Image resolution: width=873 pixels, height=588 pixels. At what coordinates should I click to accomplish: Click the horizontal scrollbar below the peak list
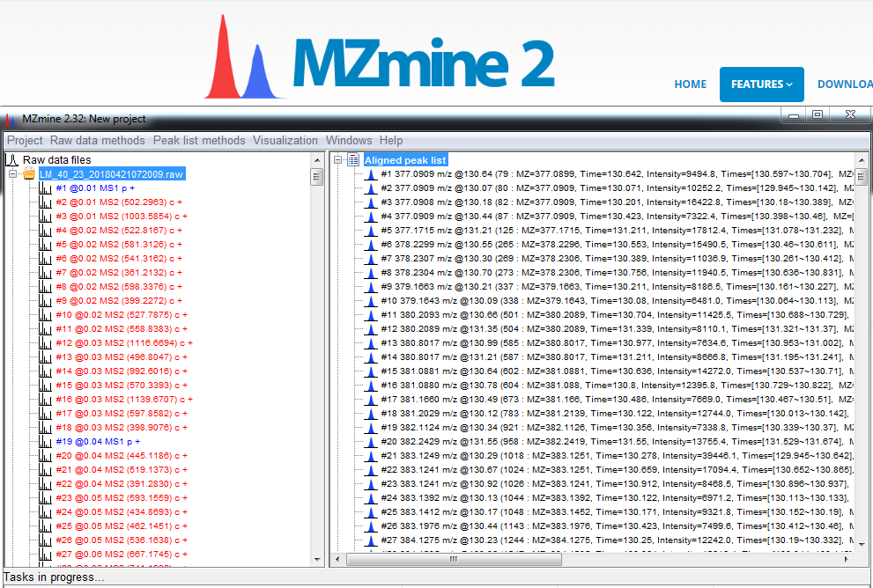(x=454, y=558)
